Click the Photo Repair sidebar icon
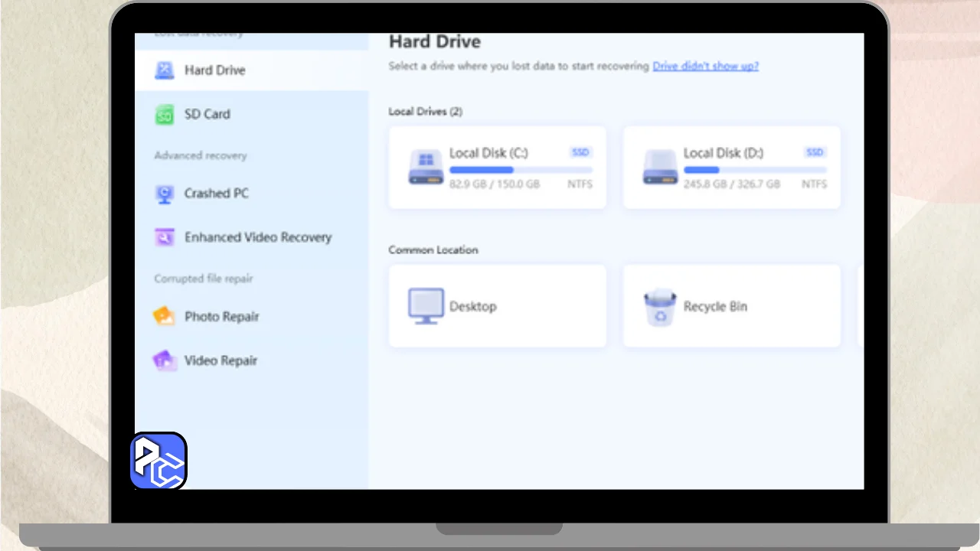Viewport: 980px width, 551px height. click(x=165, y=317)
